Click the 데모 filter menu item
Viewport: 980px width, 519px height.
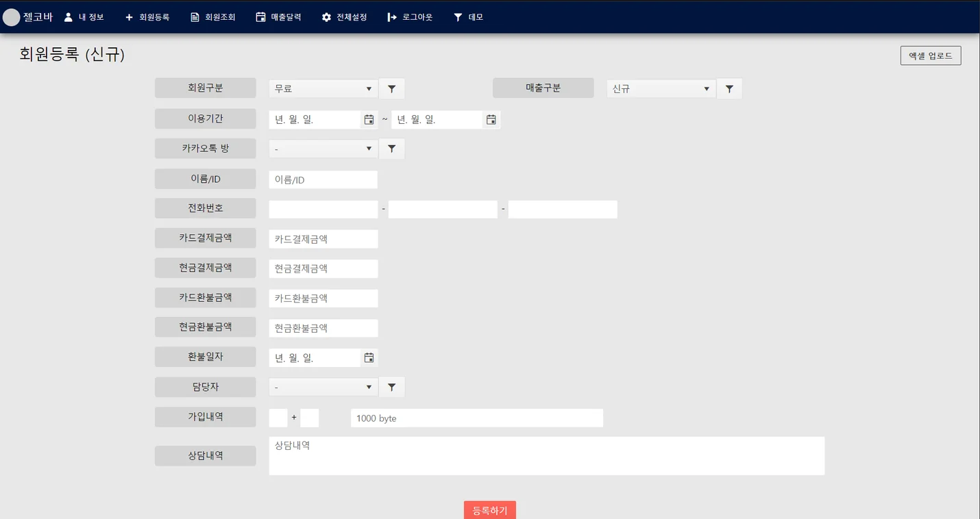click(x=469, y=17)
